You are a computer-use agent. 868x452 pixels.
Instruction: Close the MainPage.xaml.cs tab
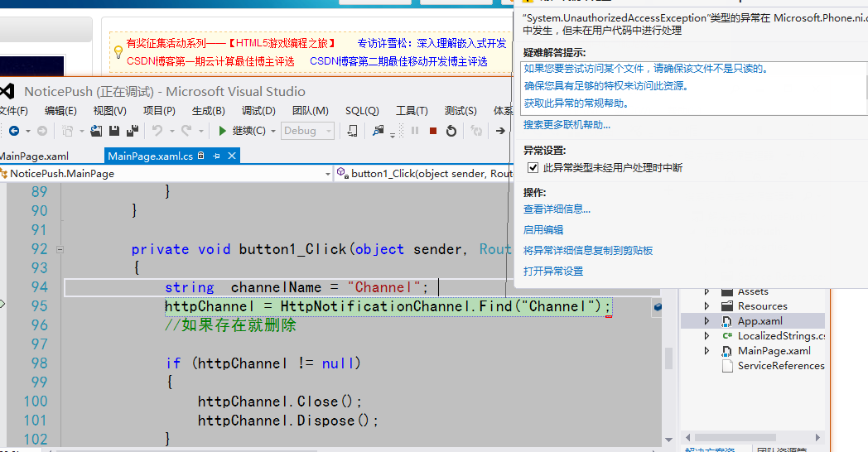pyautogui.click(x=232, y=156)
